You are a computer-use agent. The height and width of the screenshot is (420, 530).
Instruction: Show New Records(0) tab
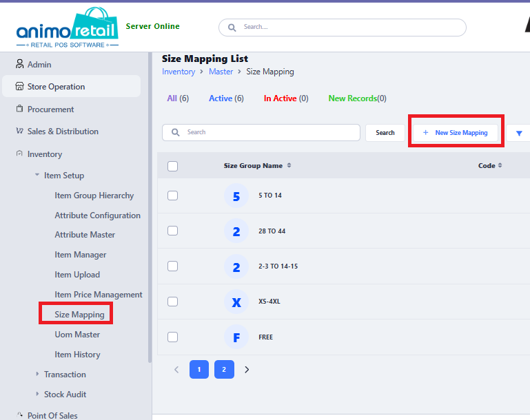357,98
